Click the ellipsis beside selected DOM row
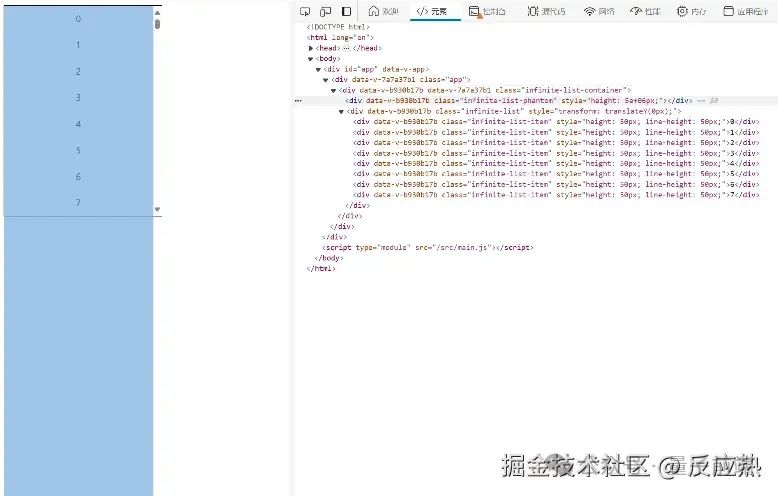Viewport: 778px width, 496px height. click(298, 101)
